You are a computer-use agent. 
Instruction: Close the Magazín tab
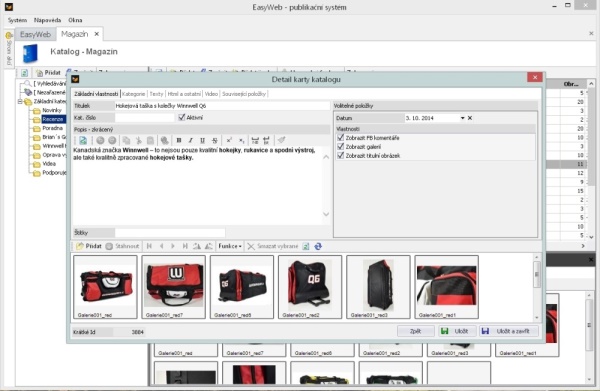pyautogui.click(x=97, y=34)
